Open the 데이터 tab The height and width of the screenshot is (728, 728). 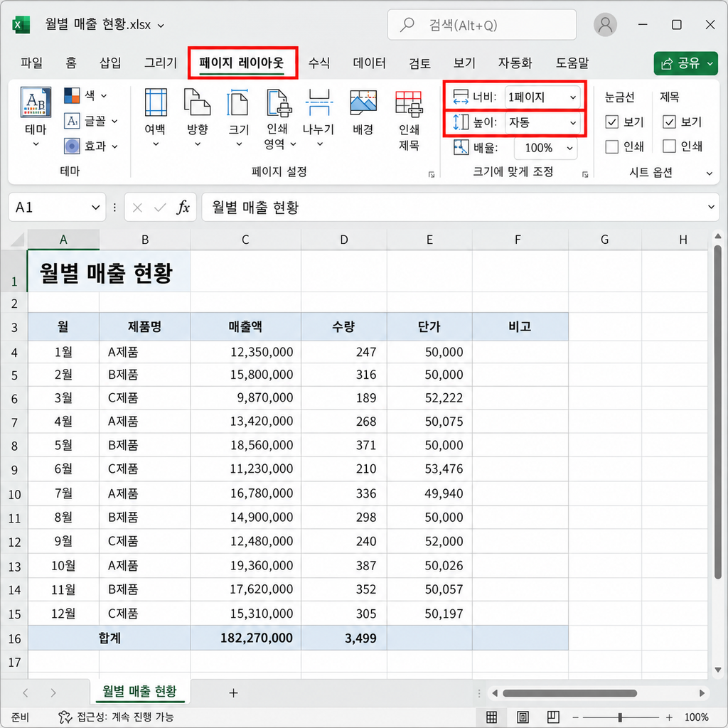tap(369, 63)
